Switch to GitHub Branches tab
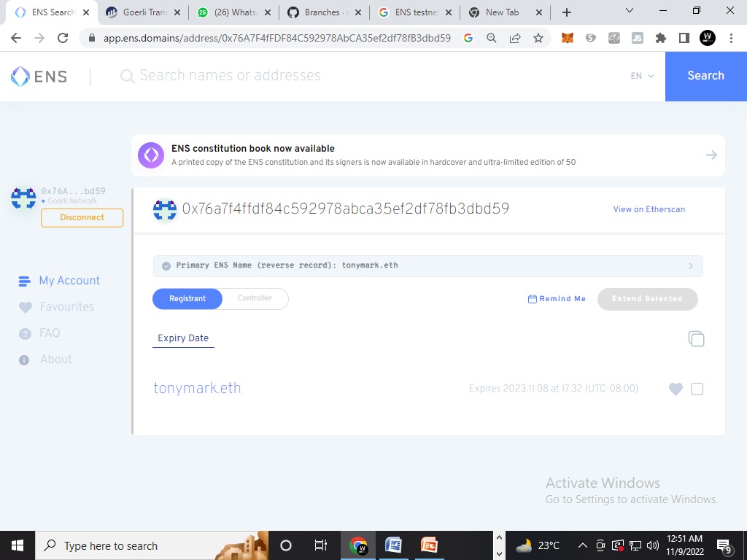Screen dimensions: 747x560 pyautogui.click(x=324, y=12)
